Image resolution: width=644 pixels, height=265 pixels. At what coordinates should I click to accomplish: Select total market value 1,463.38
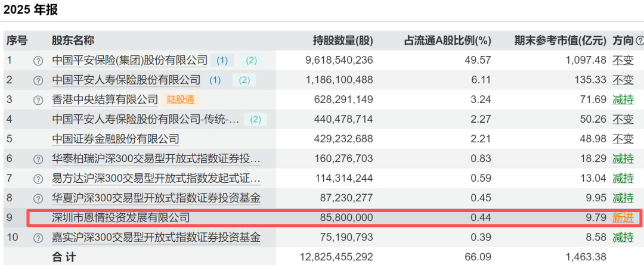pyautogui.click(x=587, y=257)
